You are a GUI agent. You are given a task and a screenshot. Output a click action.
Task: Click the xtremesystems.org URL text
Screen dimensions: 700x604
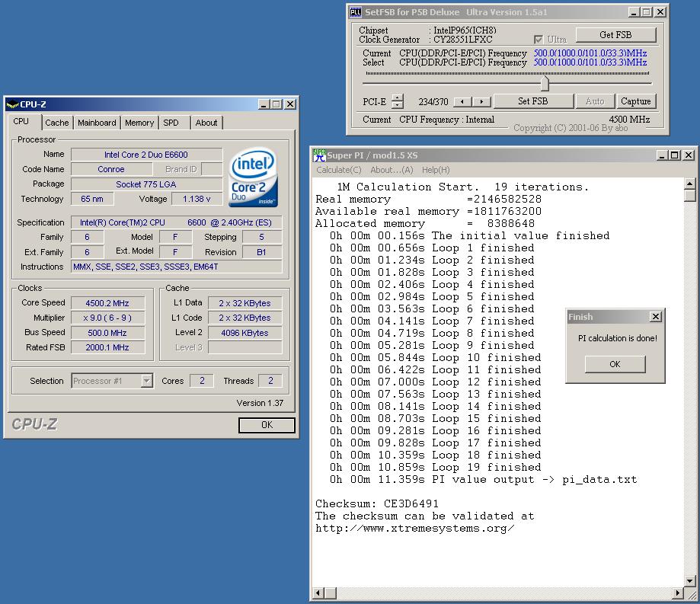[x=414, y=529]
